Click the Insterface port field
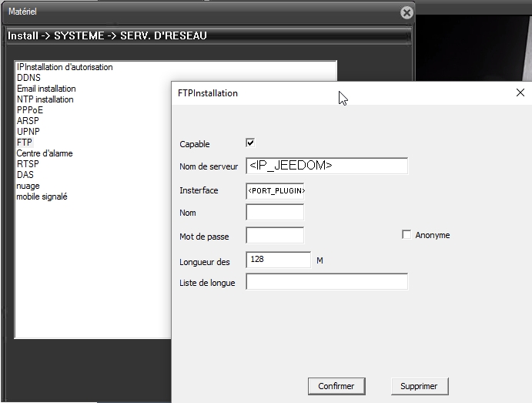532x403 pixels. (275, 191)
